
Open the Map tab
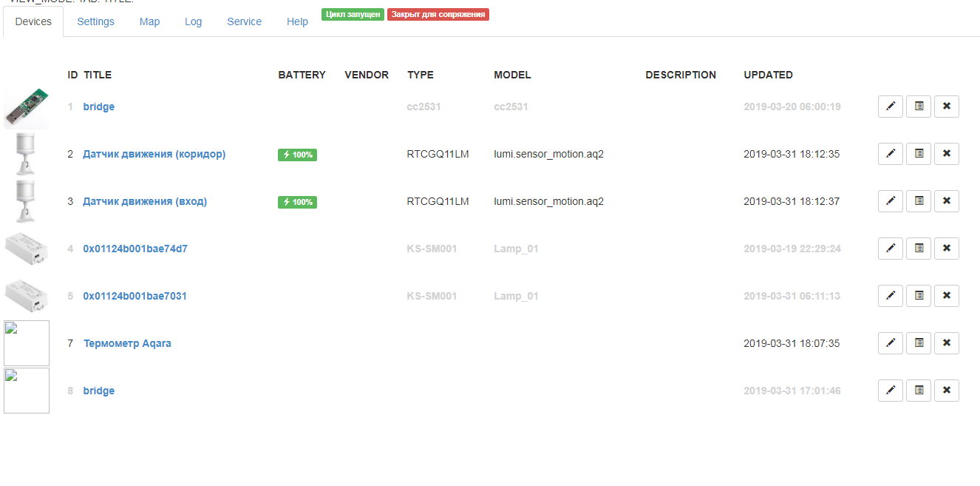click(150, 21)
